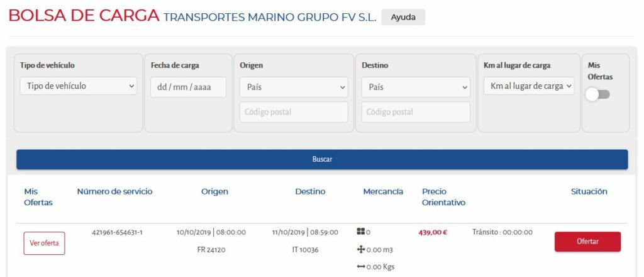The image size is (644, 277).
Task: Click the blue Buscar button
Action: click(322, 159)
